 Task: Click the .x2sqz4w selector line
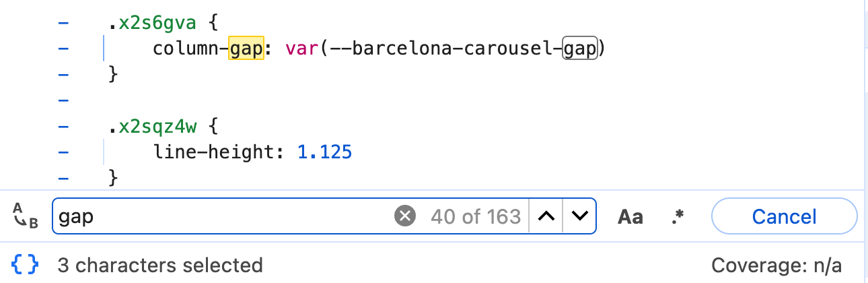coord(152,126)
